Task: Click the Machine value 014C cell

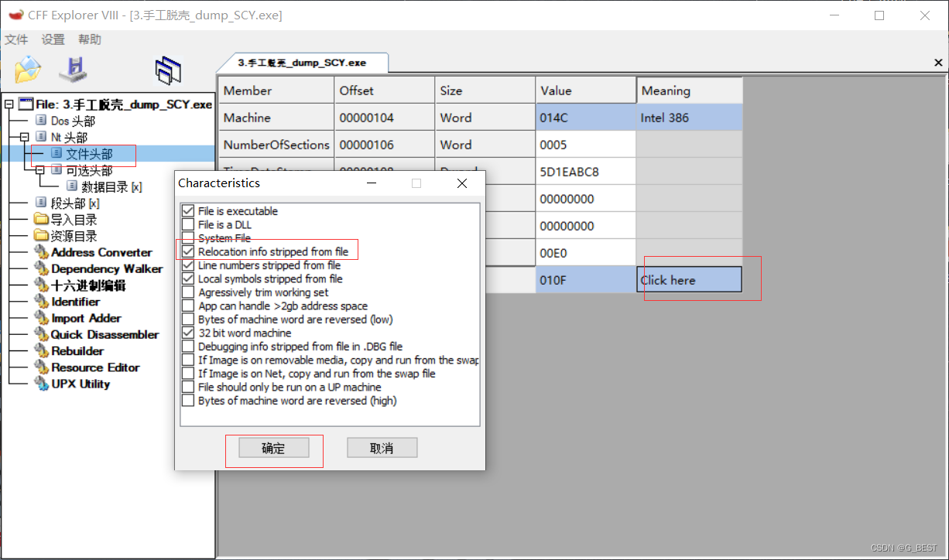Action: pos(586,118)
